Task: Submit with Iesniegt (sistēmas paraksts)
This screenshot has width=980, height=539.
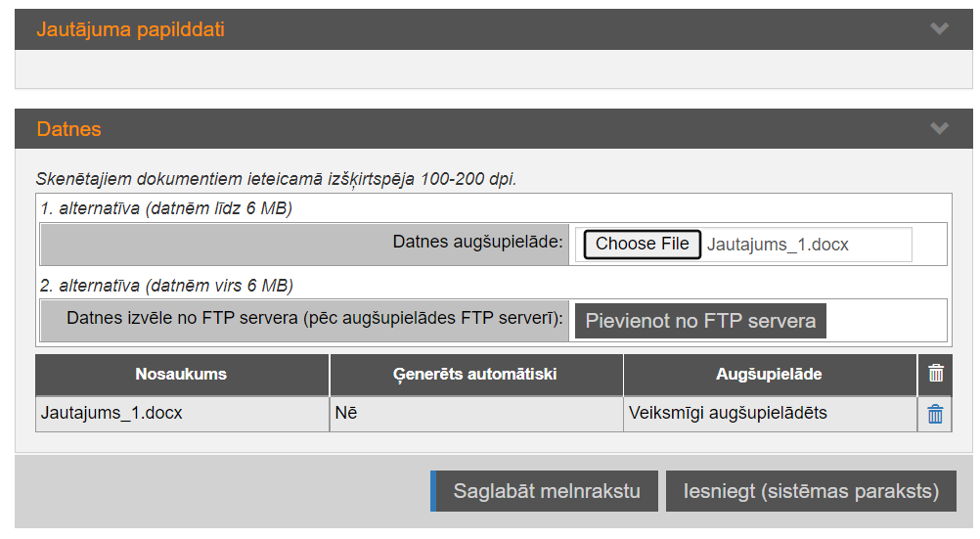Action: coord(811,491)
